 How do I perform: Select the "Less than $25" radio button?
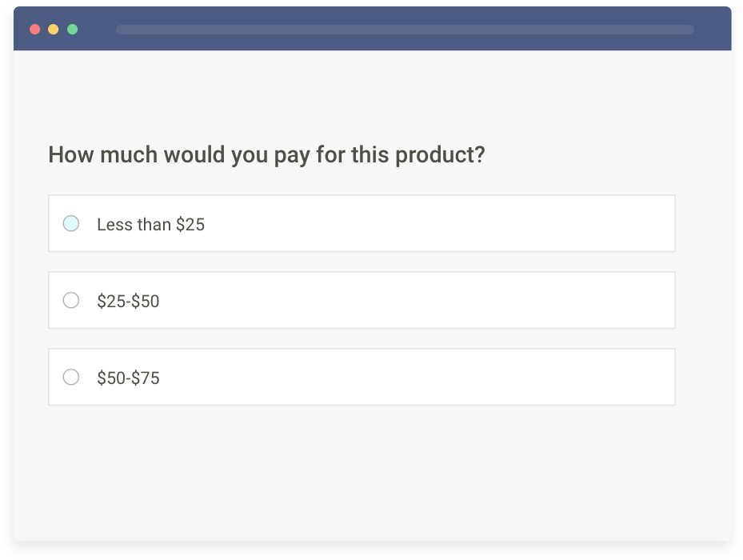71,224
